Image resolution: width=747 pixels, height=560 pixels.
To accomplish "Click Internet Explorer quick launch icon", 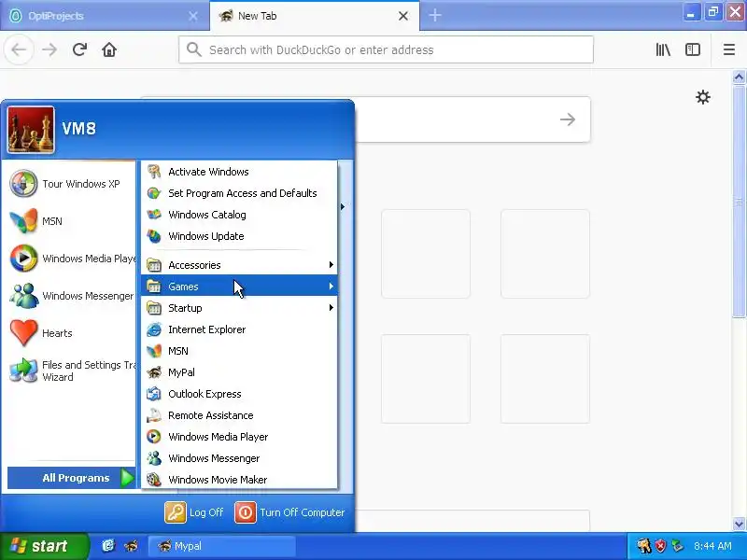I will (108, 546).
